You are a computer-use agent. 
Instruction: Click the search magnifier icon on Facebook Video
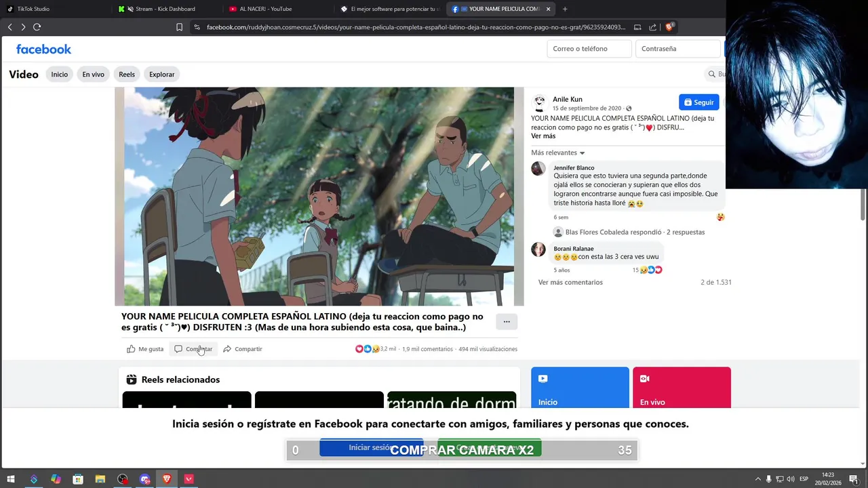tap(712, 74)
